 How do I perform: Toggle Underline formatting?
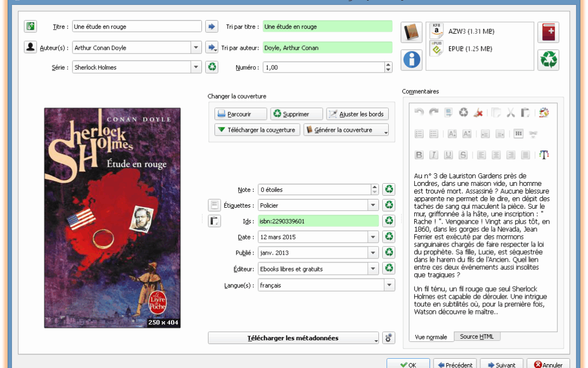448,155
